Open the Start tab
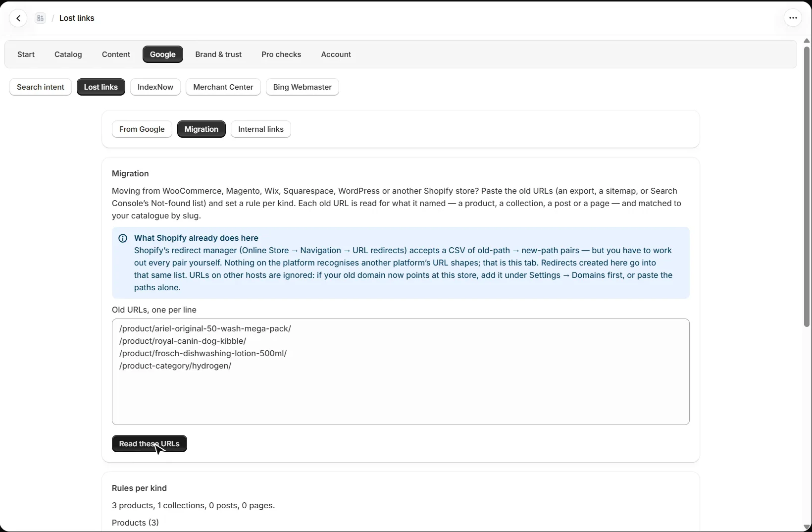Image resolution: width=812 pixels, height=532 pixels. 26,54
